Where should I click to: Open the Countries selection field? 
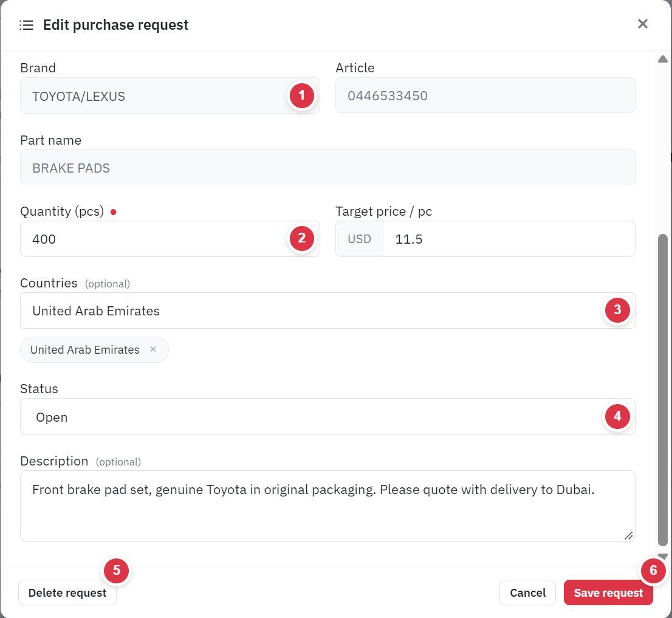point(327,311)
